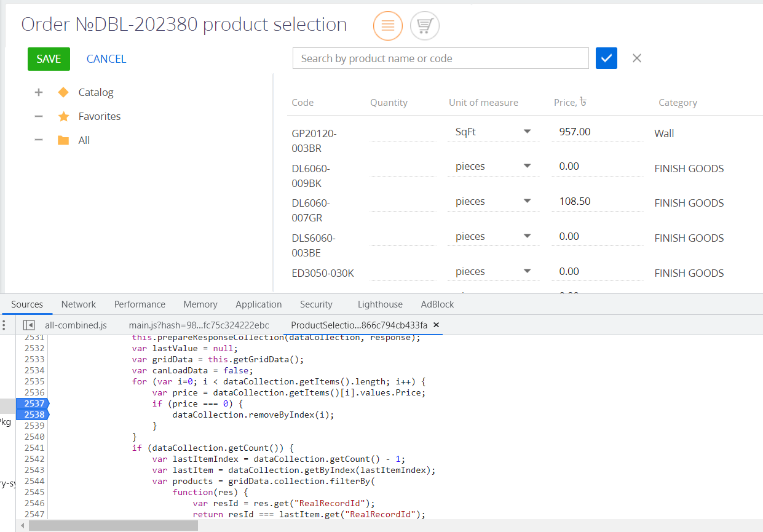Screen dimensions: 763x532
Task: Open the Memory DevTools tab
Action: (200, 304)
